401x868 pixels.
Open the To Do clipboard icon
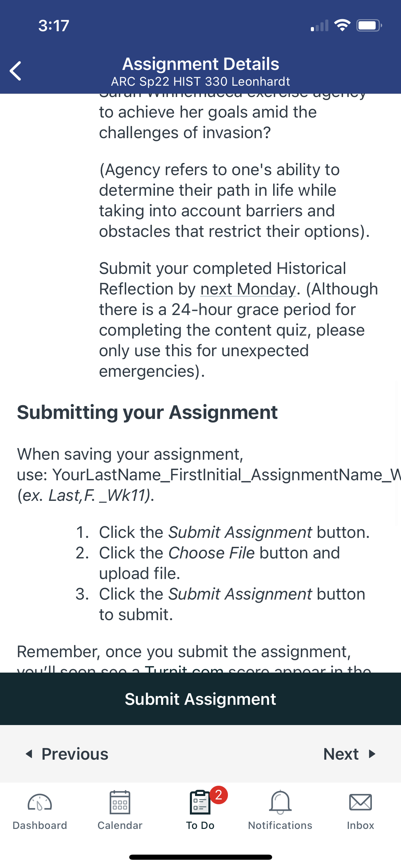click(x=200, y=802)
